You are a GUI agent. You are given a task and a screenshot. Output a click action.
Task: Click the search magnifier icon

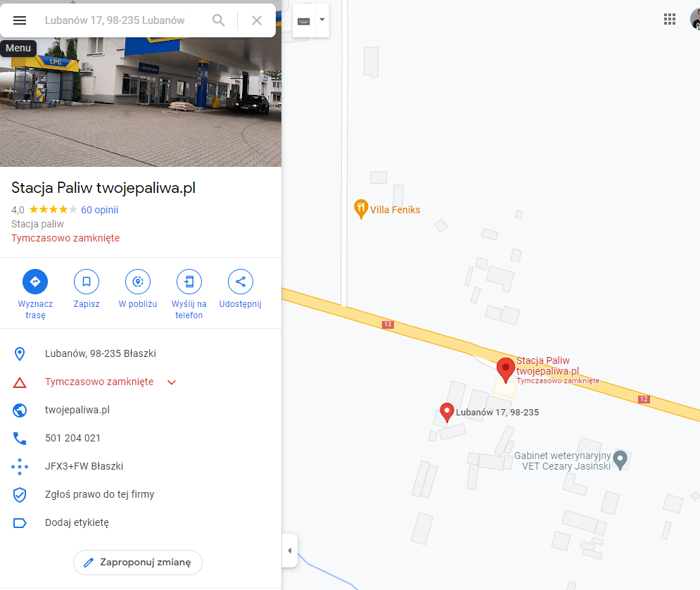218,20
